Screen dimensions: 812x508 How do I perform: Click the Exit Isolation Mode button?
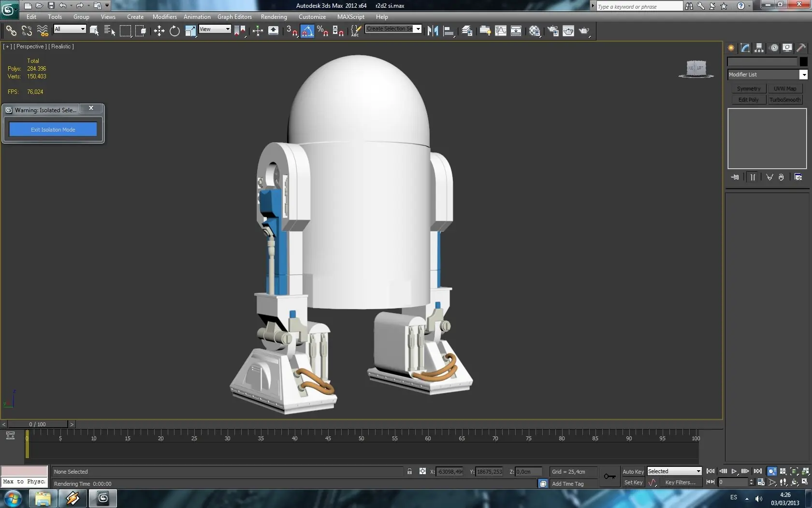(x=53, y=130)
